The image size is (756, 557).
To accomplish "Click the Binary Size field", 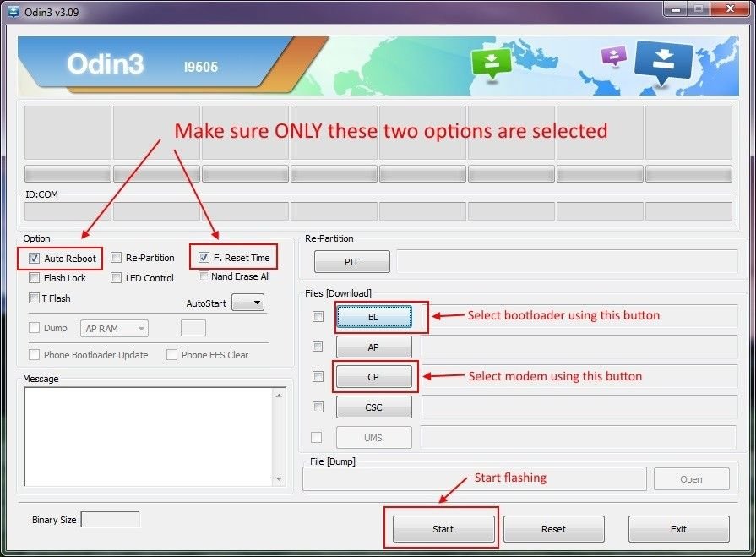I will coord(111,519).
